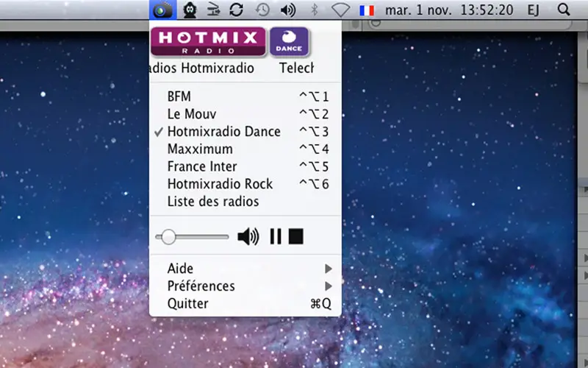Open the sync arrows status icon
This screenshot has height=368, width=588.
point(236,10)
